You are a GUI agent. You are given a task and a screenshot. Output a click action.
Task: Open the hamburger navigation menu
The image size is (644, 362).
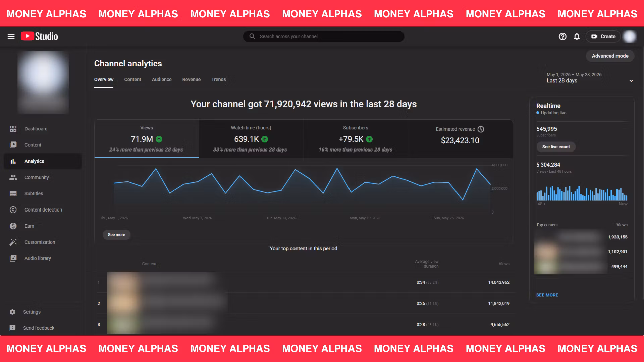[11, 36]
